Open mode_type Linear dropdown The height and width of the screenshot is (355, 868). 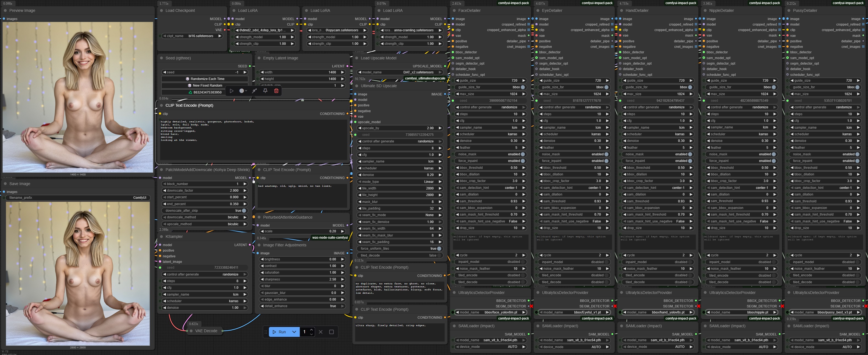click(400, 181)
